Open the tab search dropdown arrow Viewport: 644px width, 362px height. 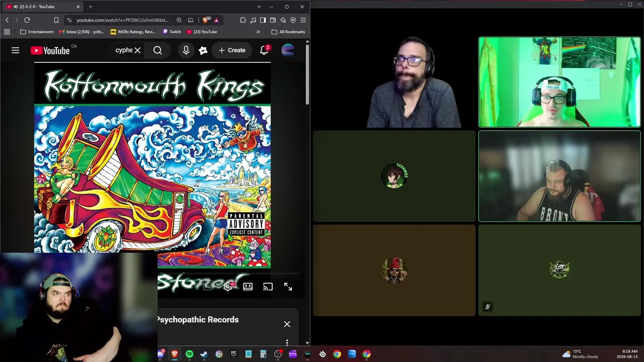pyautogui.click(x=259, y=7)
